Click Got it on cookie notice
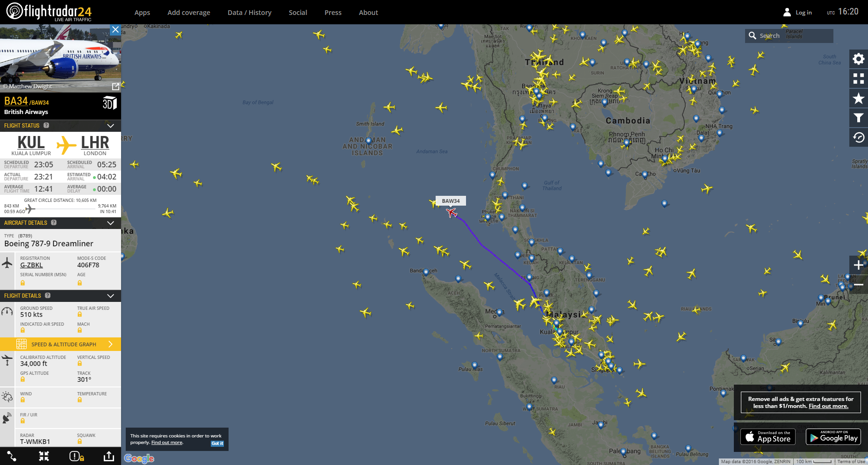 coord(217,444)
